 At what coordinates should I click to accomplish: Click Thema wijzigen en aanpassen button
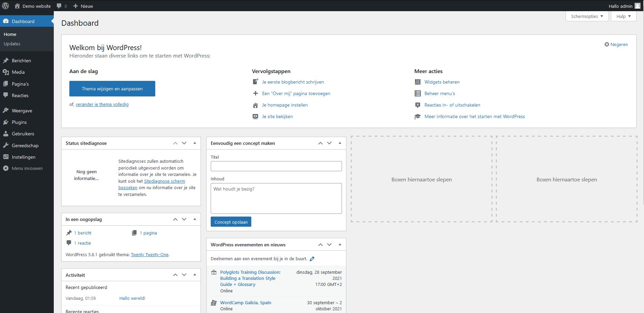pyautogui.click(x=112, y=89)
